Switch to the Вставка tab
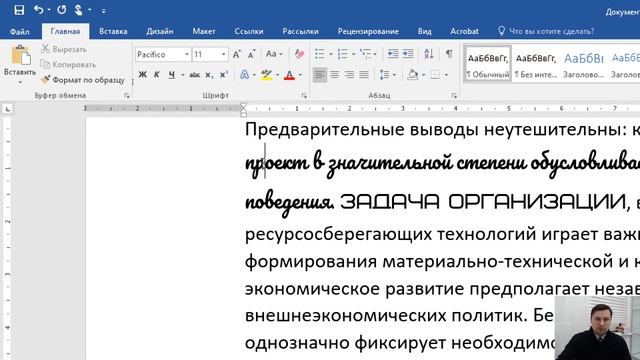Viewport: 640px width, 360px height. pyautogui.click(x=113, y=31)
